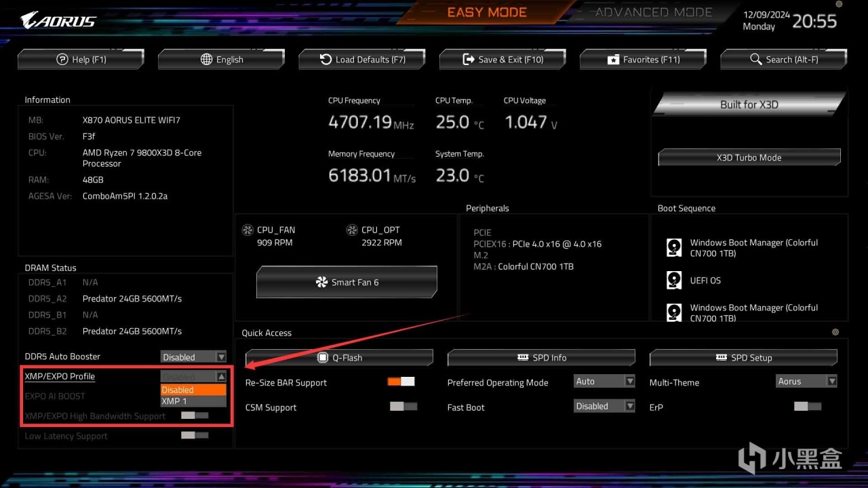Toggle CSM Support switch

pos(403,407)
